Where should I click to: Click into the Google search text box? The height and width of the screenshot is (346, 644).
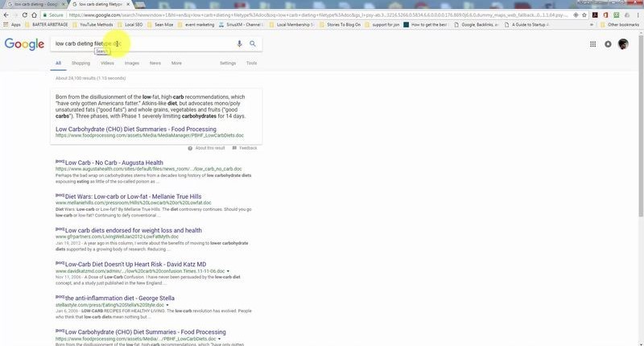[137, 44]
